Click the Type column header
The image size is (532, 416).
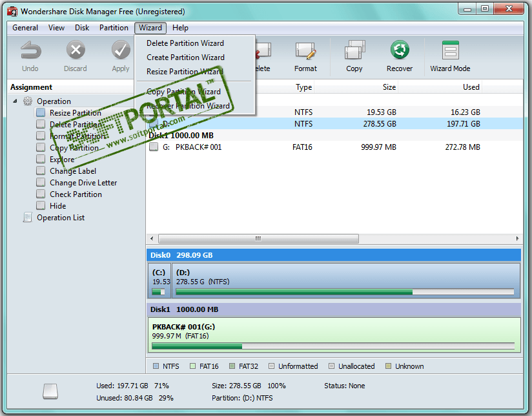click(x=304, y=87)
